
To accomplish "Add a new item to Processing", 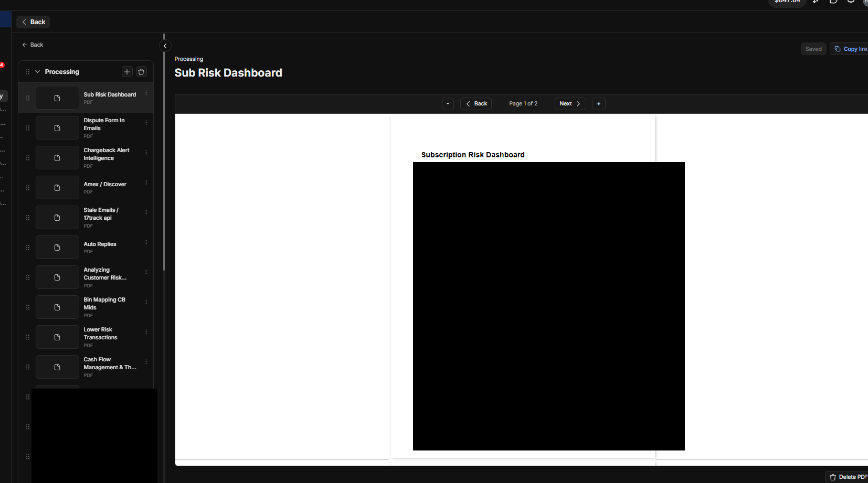I will coord(127,72).
